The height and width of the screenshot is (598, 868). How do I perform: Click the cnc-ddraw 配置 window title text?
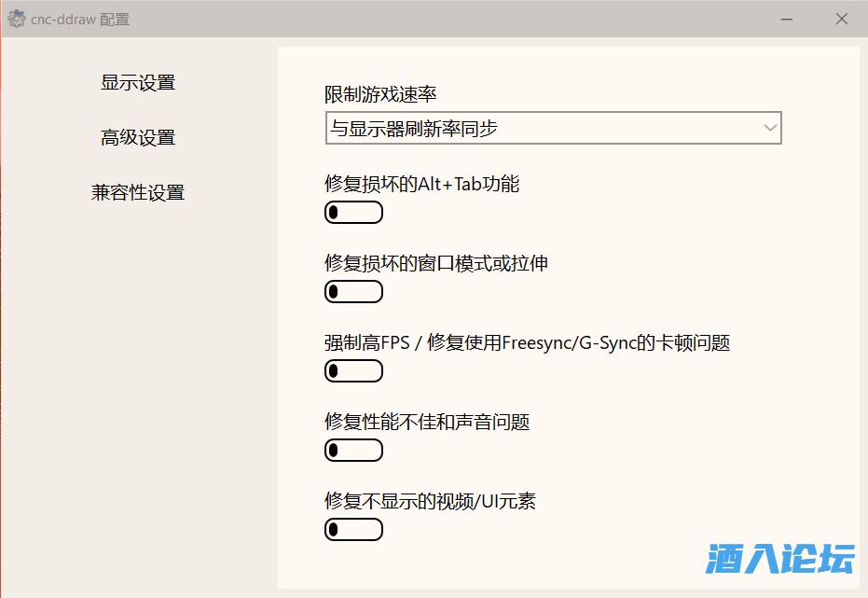80,19
